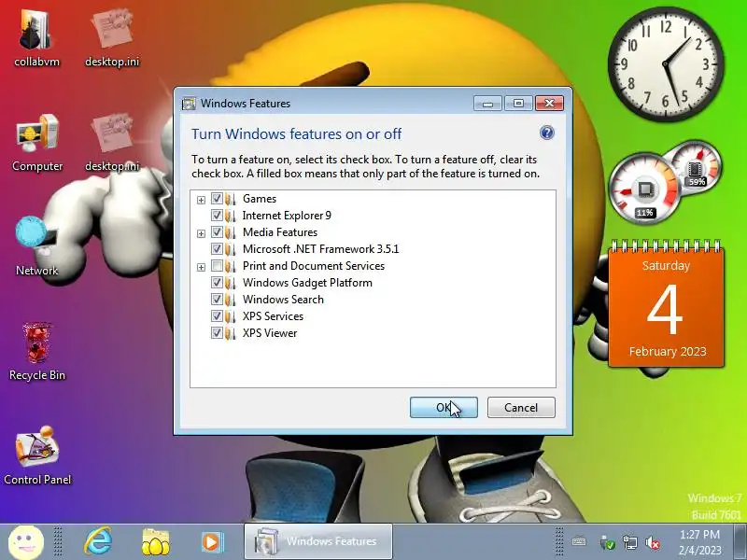Launch Internet Explorer from the taskbar
The image size is (747, 560).
98,542
